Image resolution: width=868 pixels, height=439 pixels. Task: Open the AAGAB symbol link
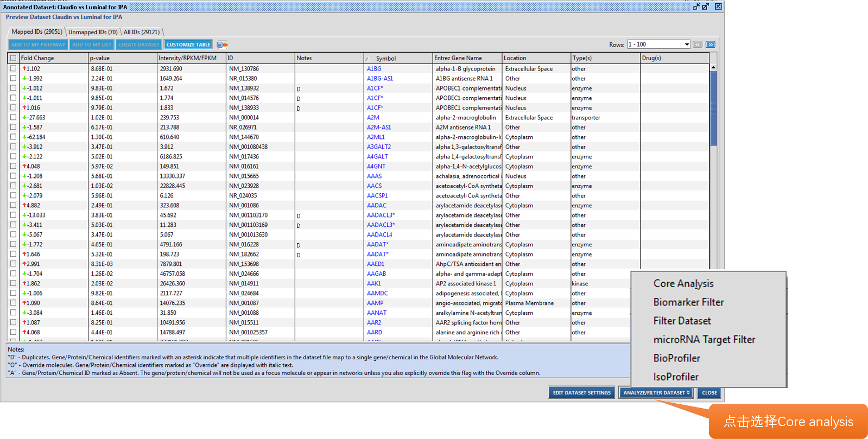(x=376, y=274)
